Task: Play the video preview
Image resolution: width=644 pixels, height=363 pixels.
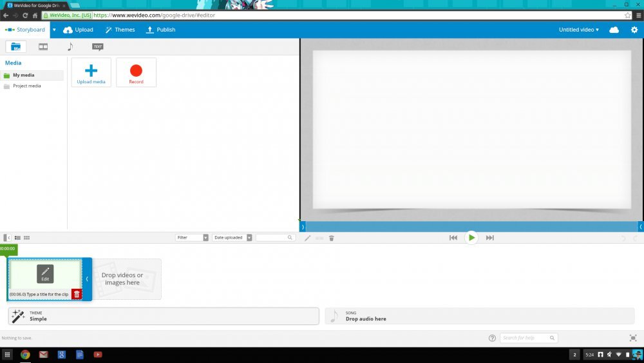Action: coord(471,238)
